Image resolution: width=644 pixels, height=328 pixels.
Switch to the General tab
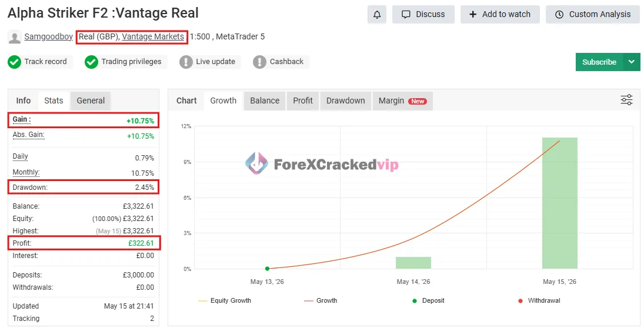tap(91, 101)
